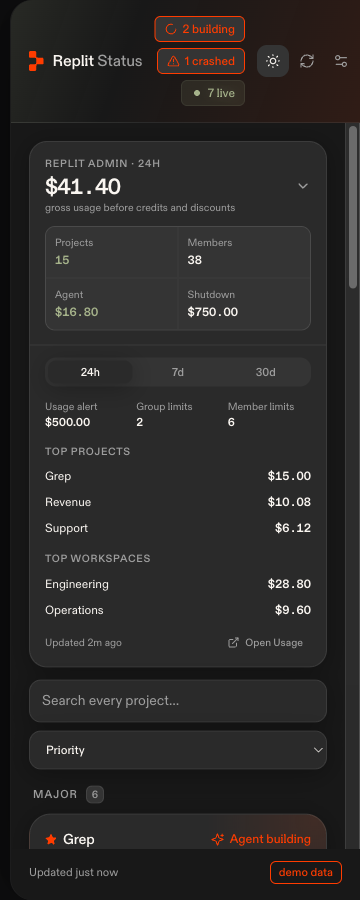Switch to the 7d time range
Screen dimensions: 360x900
point(178,372)
